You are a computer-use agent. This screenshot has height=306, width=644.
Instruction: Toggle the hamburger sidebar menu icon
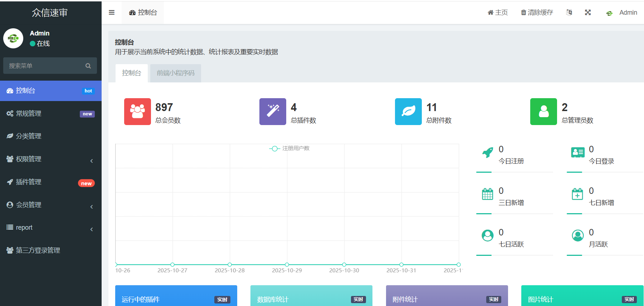(x=112, y=13)
